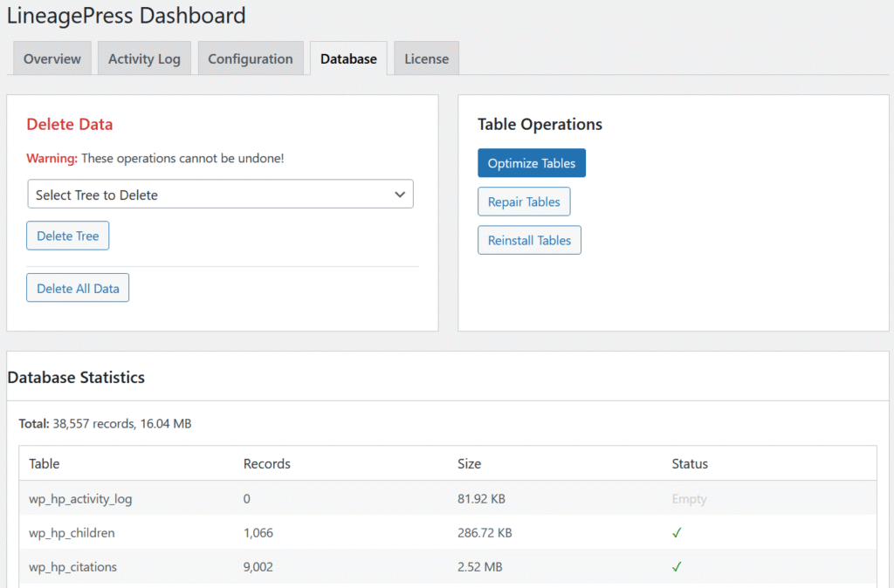Open the Select Tree to Delete dropdown
This screenshot has height=588, width=894.
coord(220,195)
